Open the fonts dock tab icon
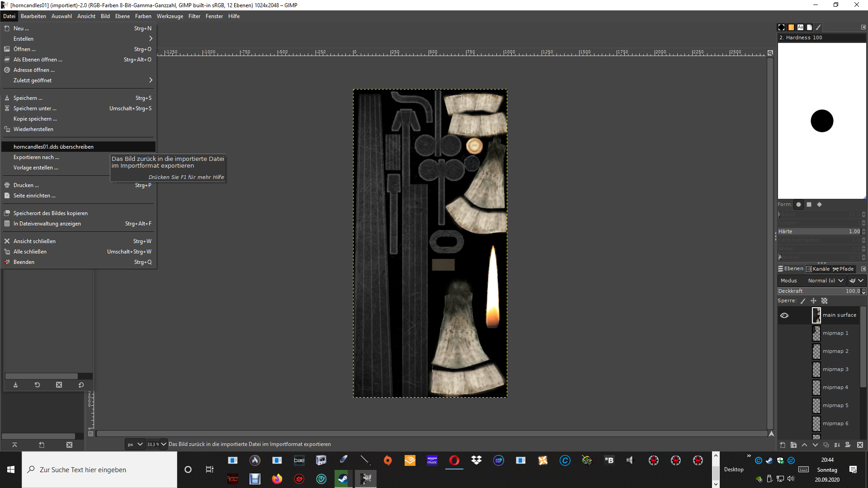Screen dimensions: 868x488 click(800, 28)
